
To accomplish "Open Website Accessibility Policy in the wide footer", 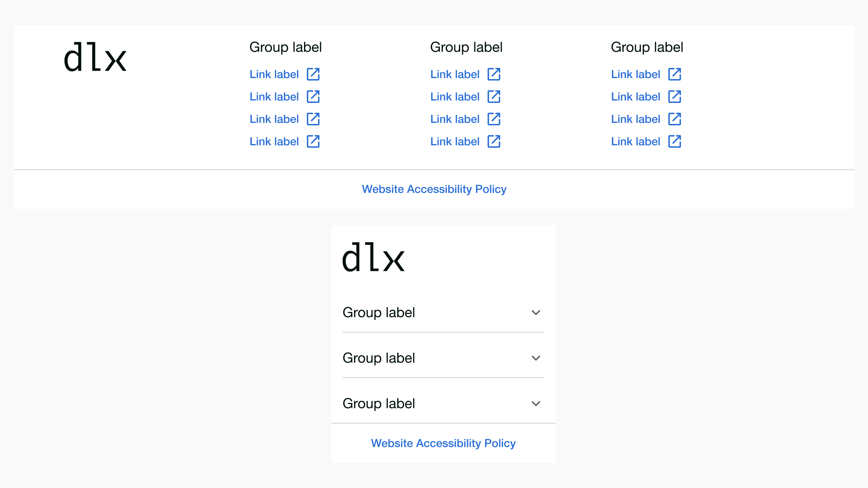I will click(x=434, y=189).
